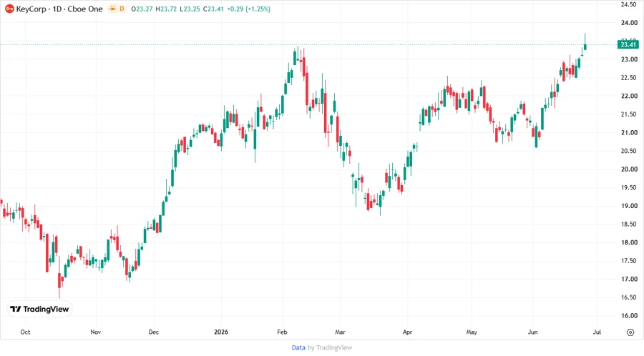The width and height of the screenshot is (644, 356).
Task: Click the 17.00 price axis label
Action: [x=629, y=280]
